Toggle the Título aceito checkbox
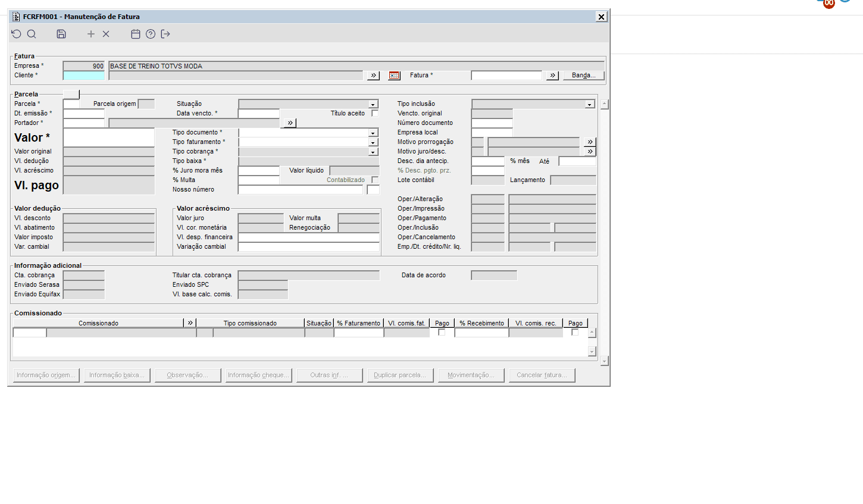 click(375, 113)
